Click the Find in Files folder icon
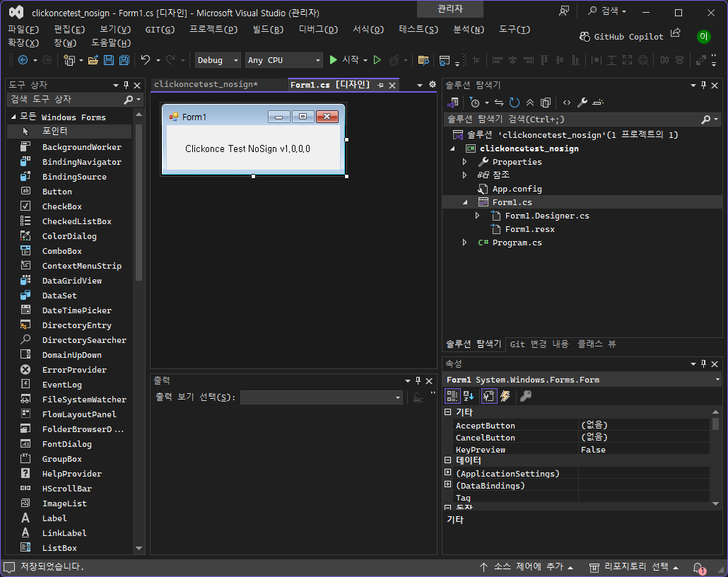This screenshot has height=577, width=728. pos(423,60)
